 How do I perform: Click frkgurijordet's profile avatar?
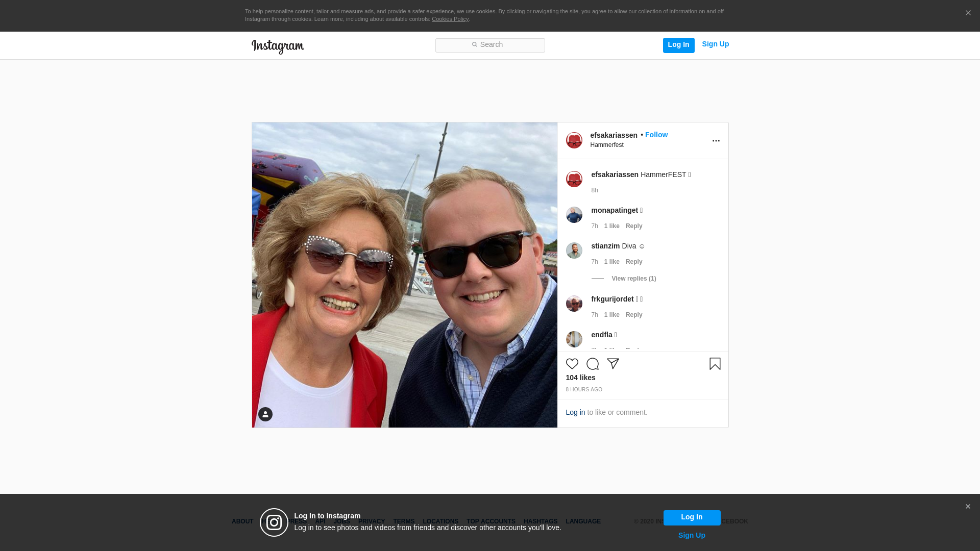click(x=574, y=304)
